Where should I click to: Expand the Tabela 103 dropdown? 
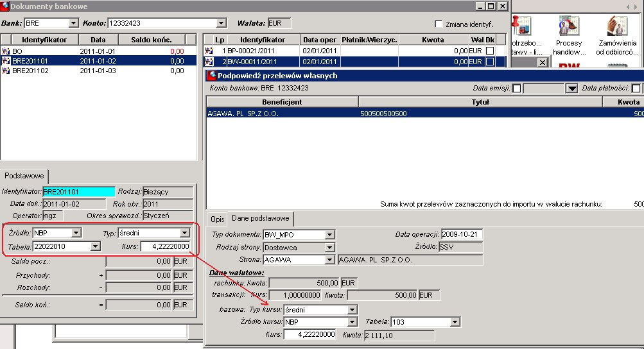point(455,322)
